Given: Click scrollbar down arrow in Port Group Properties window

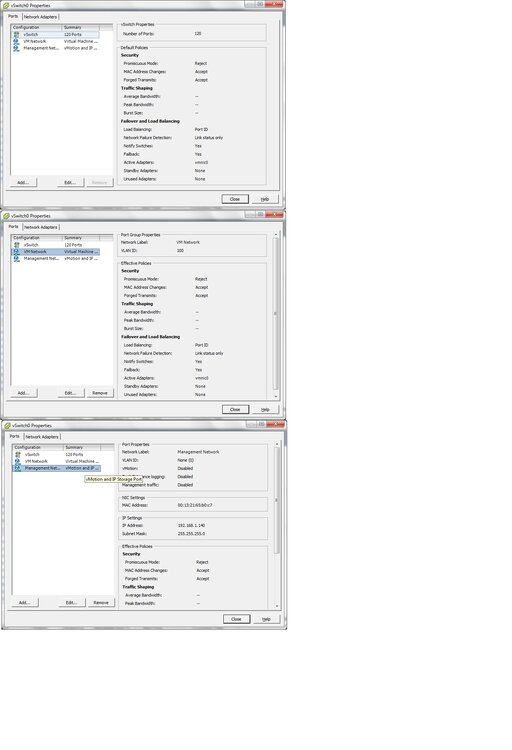Looking at the screenshot, I should (276, 397).
